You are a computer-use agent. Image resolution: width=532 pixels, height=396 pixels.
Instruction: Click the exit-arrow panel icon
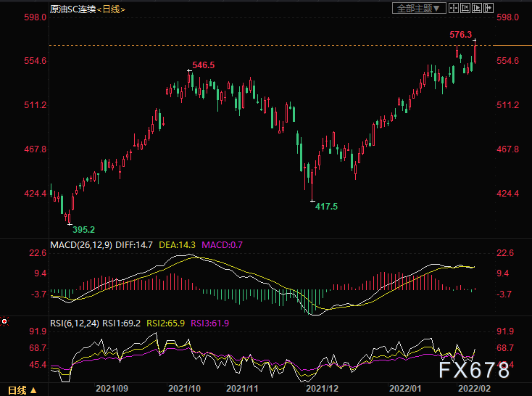pos(489,8)
